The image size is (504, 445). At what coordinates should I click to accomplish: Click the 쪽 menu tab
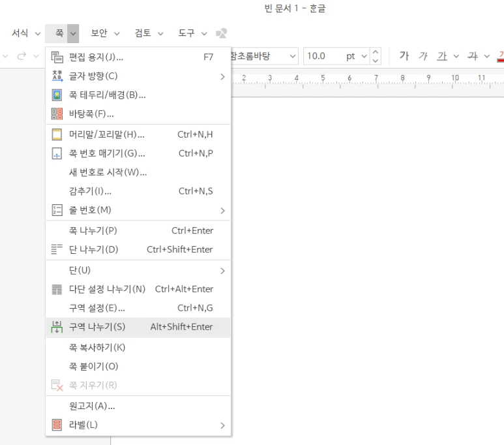59,33
